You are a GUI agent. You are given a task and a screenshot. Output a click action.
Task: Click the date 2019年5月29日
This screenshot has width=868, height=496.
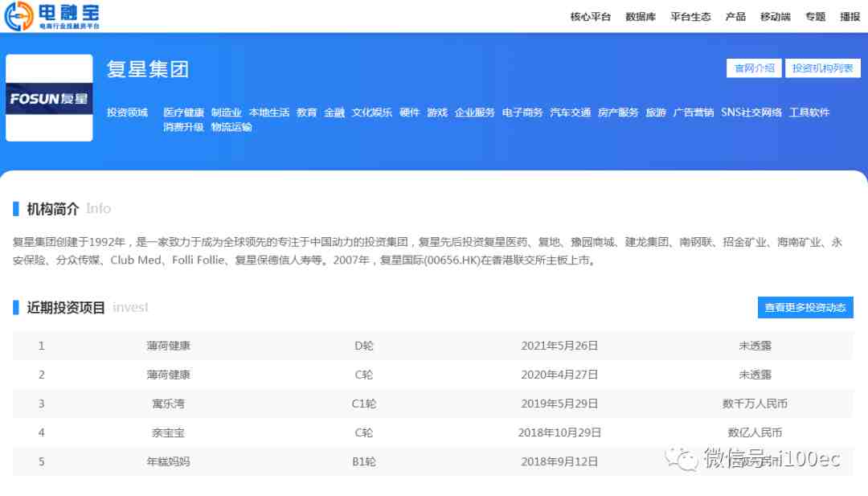tap(559, 404)
